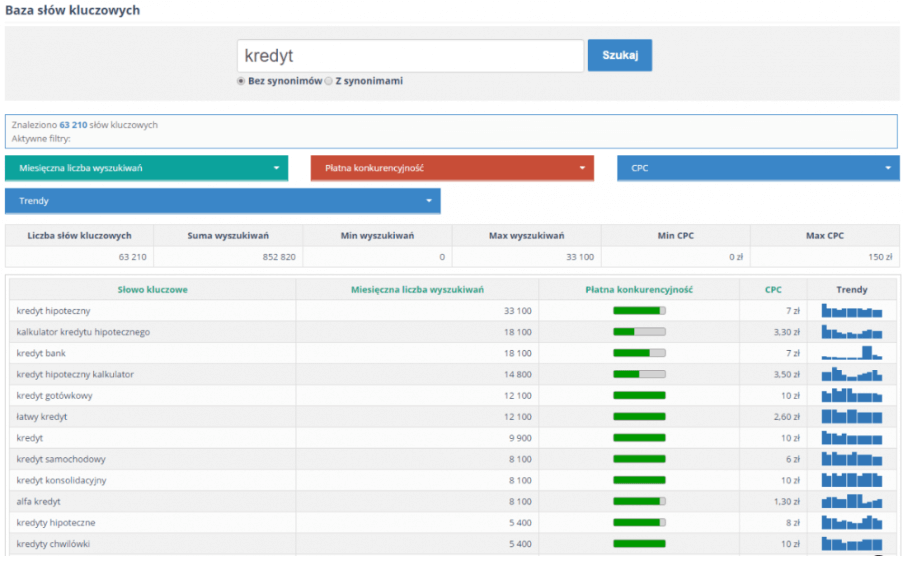903x562 pixels.
Task: Open the trend sparkline for kredyt bank
Action: point(852,353)
